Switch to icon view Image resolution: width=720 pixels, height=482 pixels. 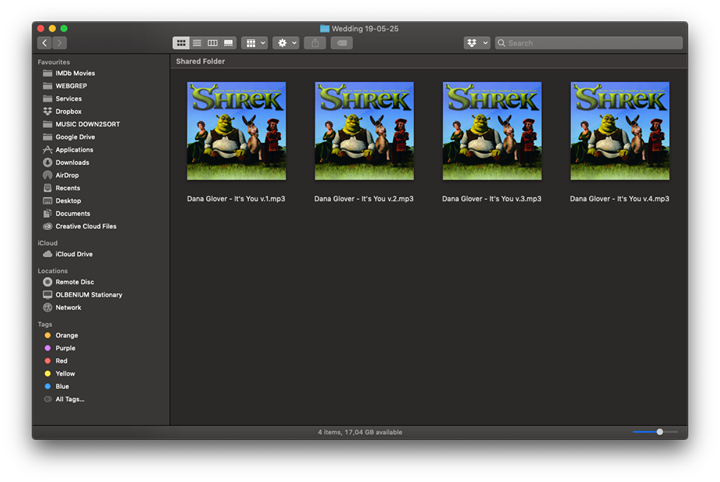tap(181, 43)
